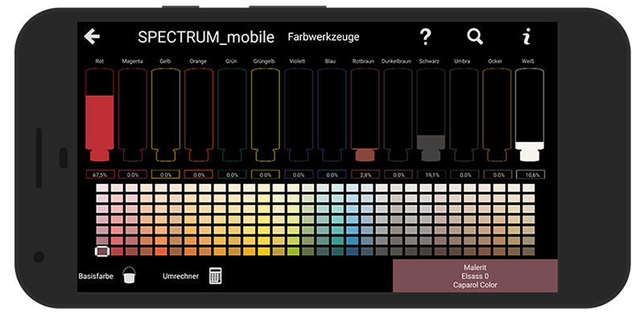This screenshot has height=316, width=644.
Task: Click the 19,1% value under Schwarz
Action: [x=431, y=174]
